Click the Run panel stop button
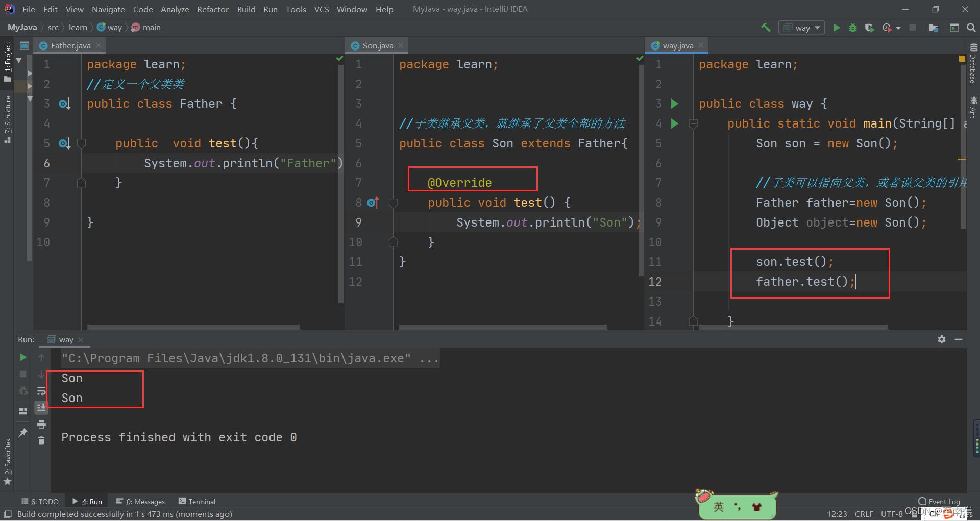Screen dimensions: 980x521 [x=23, y=374]
